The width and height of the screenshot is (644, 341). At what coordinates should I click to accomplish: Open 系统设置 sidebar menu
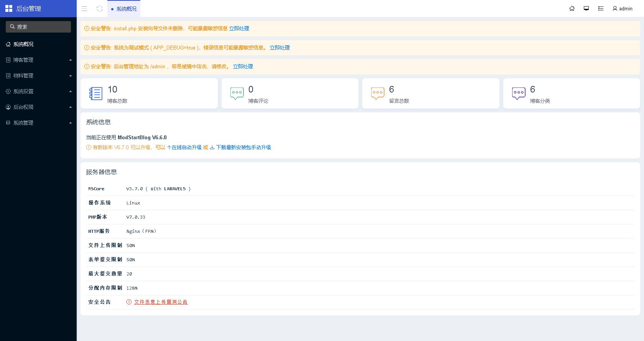pyautogui.click(x=38, y=91)
